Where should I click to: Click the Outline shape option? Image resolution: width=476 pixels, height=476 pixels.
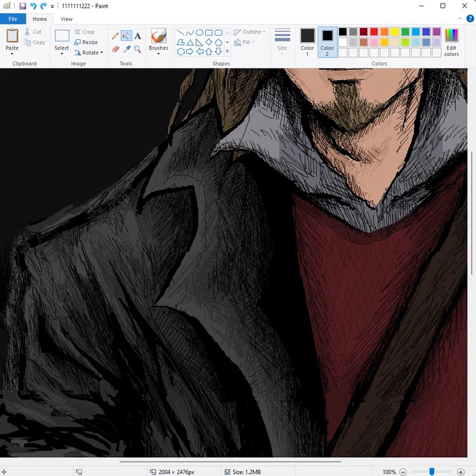point(249,32)
